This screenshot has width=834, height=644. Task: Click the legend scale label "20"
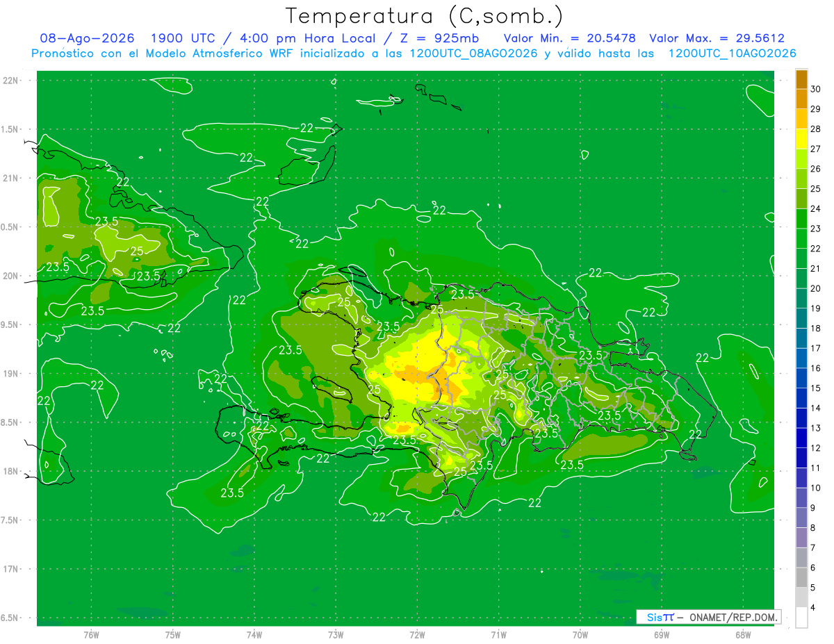click(x=815, y=288)
